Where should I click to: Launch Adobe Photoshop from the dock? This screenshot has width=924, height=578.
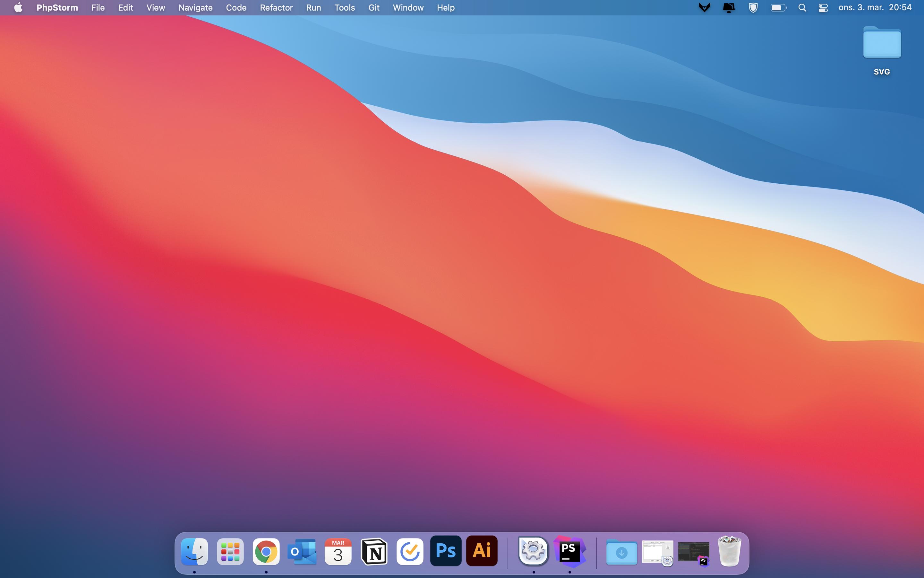point(446,551)
